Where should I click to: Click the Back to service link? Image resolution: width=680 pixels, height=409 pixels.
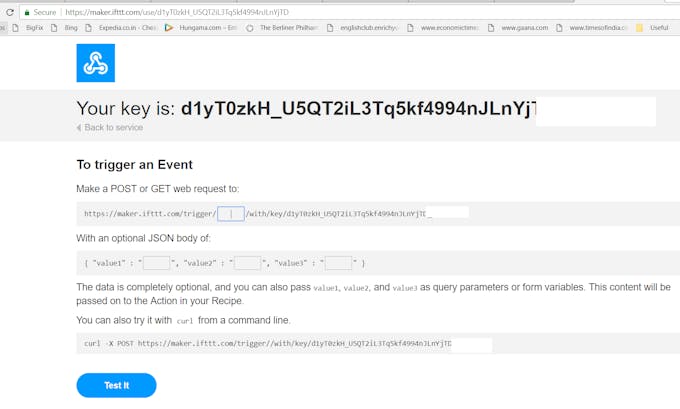click(x=110, y=128)
